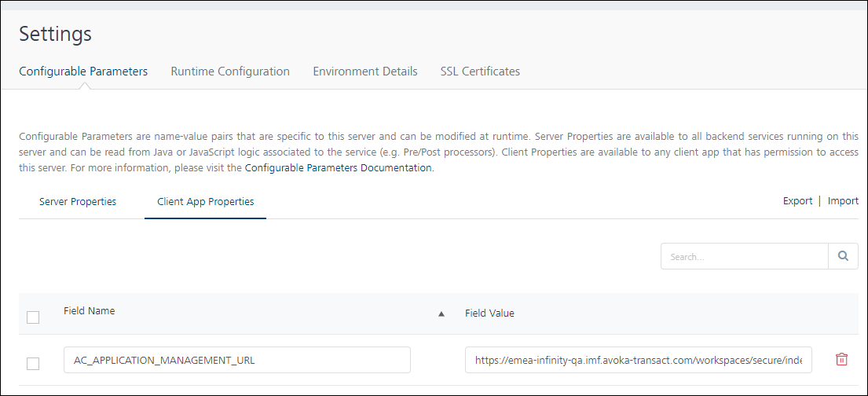Open the Configurable Parameters Documentation link
The height and width of the screenshot is (396, 868).
[339, 168]
